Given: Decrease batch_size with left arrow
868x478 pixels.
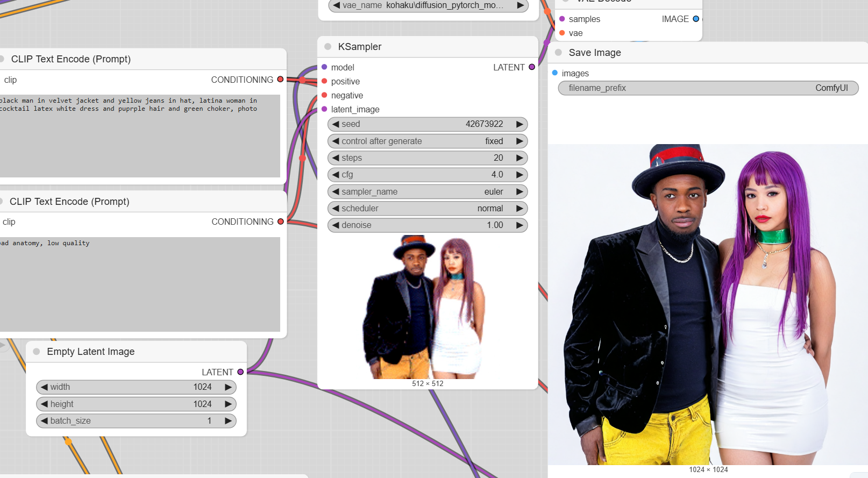Looking at the screenshot, I should 44,421.
